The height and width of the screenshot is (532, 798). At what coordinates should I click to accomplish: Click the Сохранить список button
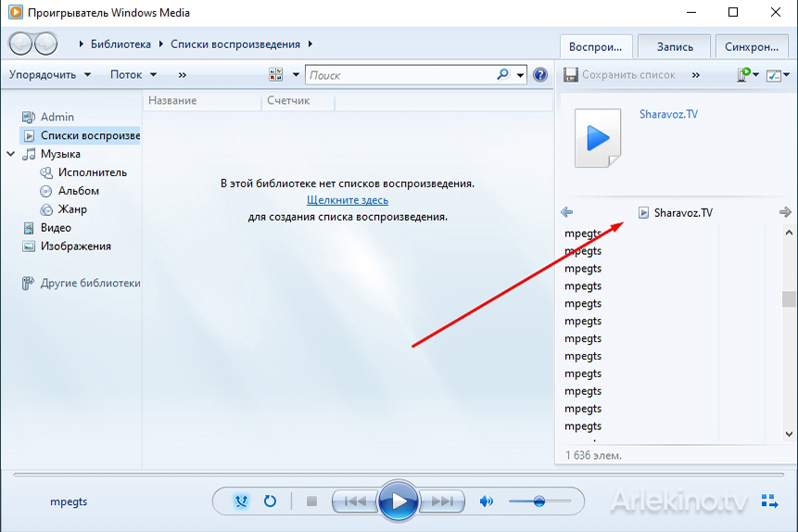(x=628, y=75)
